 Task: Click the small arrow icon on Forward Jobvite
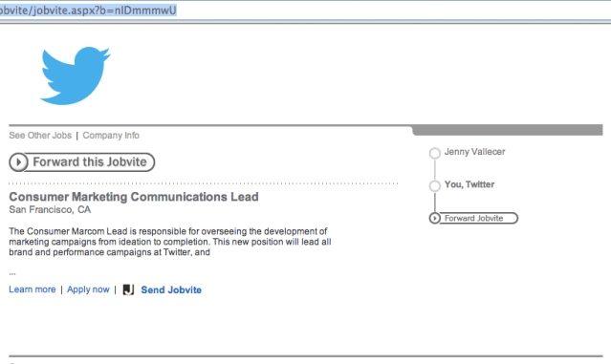(x=434, y=218)
